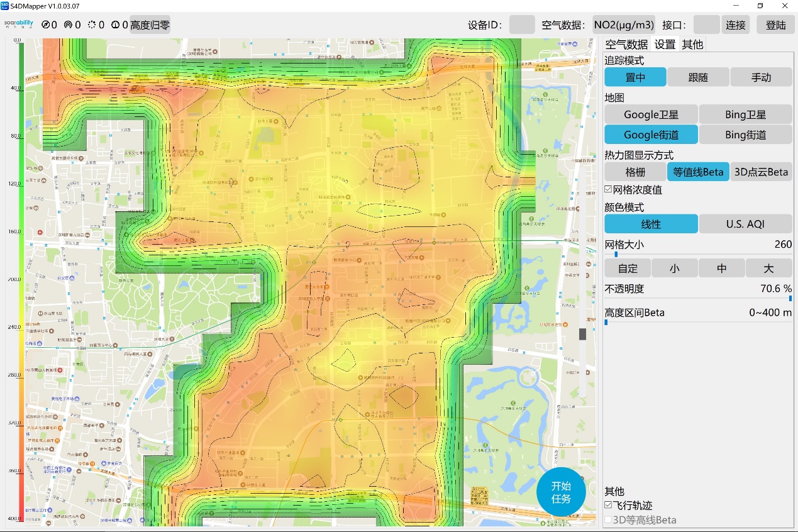The image size is (798, 532).
Task: Click the S4DMapper title bar app icon
Action: point(5,5)
